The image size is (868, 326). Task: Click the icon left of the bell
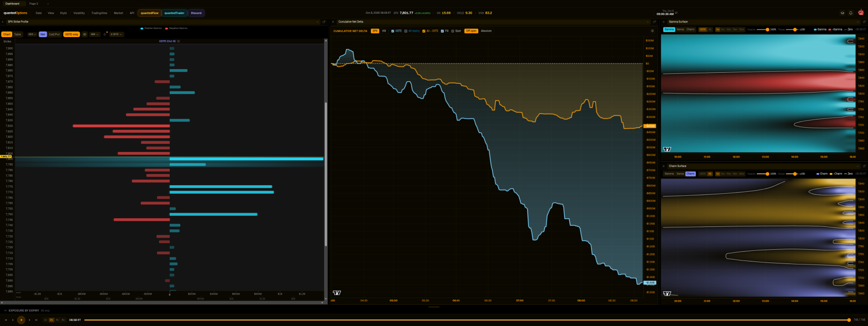842,13
